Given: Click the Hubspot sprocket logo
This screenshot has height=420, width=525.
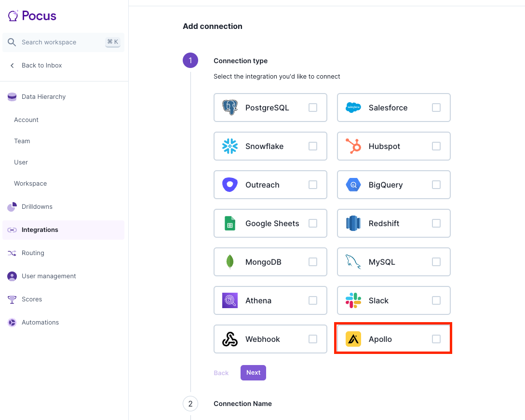Looking at the screenshot, I should pyautogui.click(x=353, y=146).
